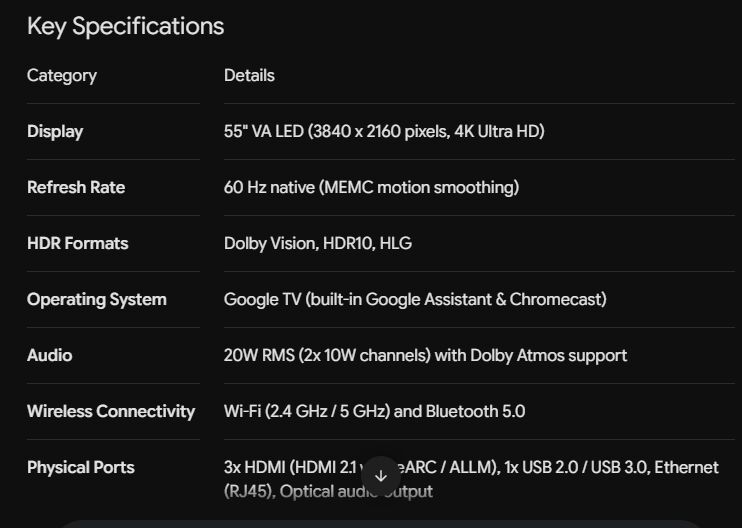
Task: Select the Key Specifications heading
Action: coord(125,26)
